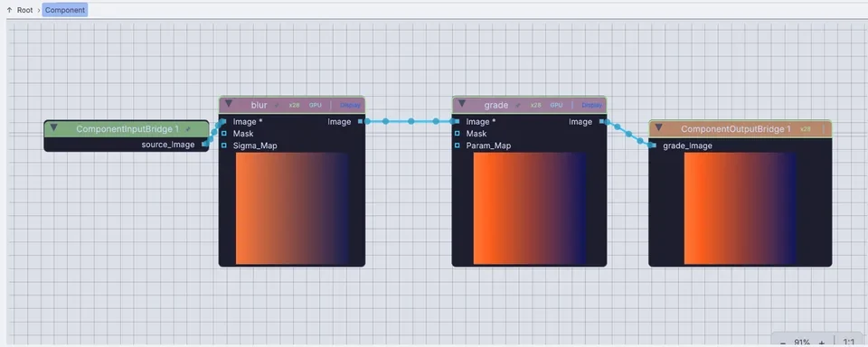Click the Sigma_Map input port
Image resolution: width=868 pixels, height=347 pixels.
tap(223, 145)
